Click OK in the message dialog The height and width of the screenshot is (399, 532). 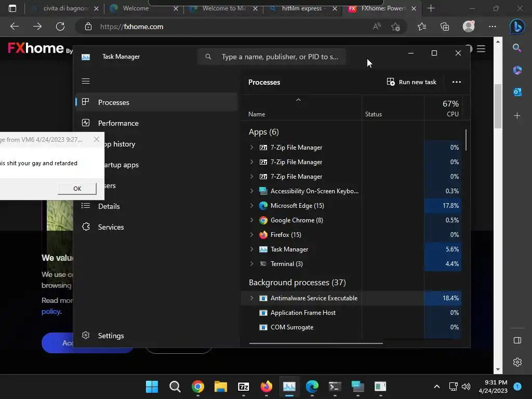pyautogui.click(x=77, y=189)
